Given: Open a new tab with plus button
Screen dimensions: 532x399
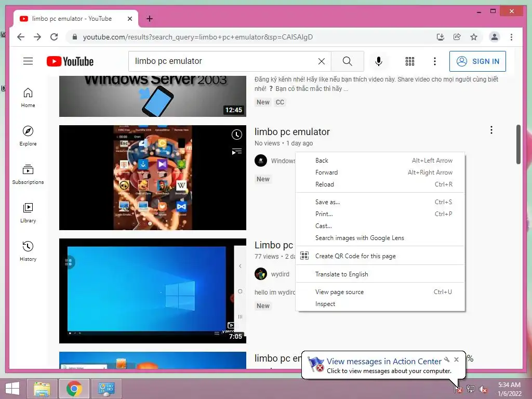Looking at the screenshot, I should (x=150, y=19).
